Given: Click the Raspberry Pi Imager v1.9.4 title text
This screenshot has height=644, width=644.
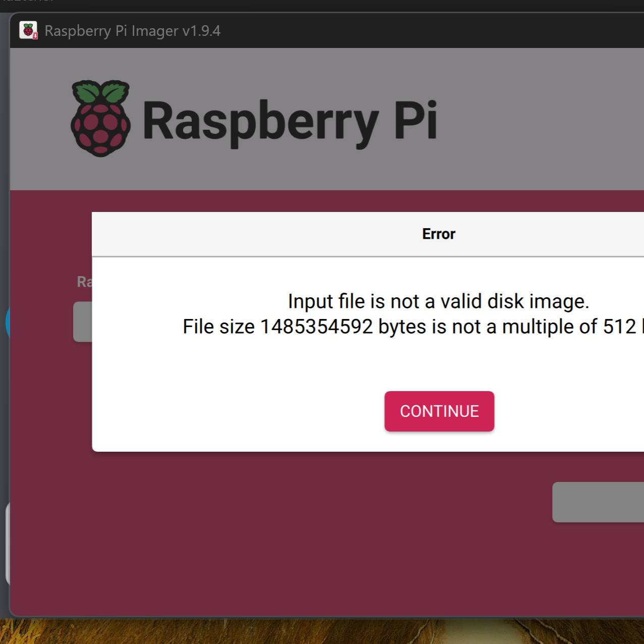Looking at the screenshot, I should coord(132,31).
